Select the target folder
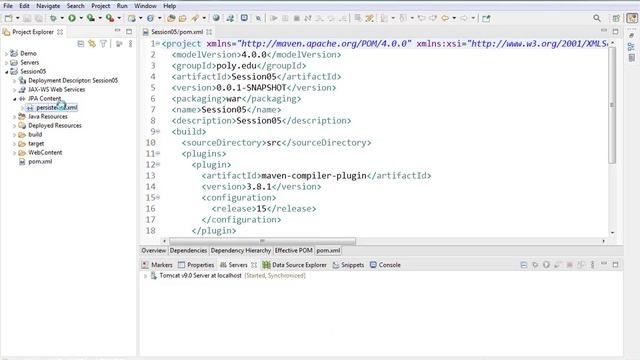Viewport: 640px width, 360px height. click(36, 143)
